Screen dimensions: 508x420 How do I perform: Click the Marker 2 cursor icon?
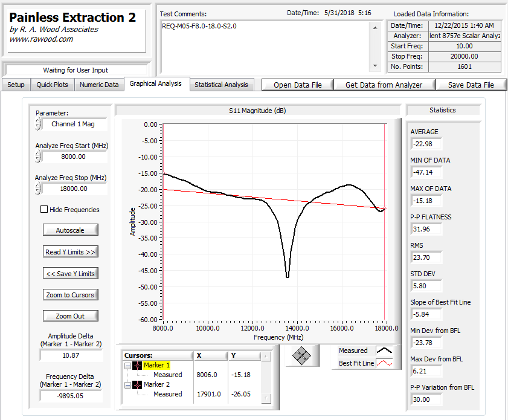[137, 385]
